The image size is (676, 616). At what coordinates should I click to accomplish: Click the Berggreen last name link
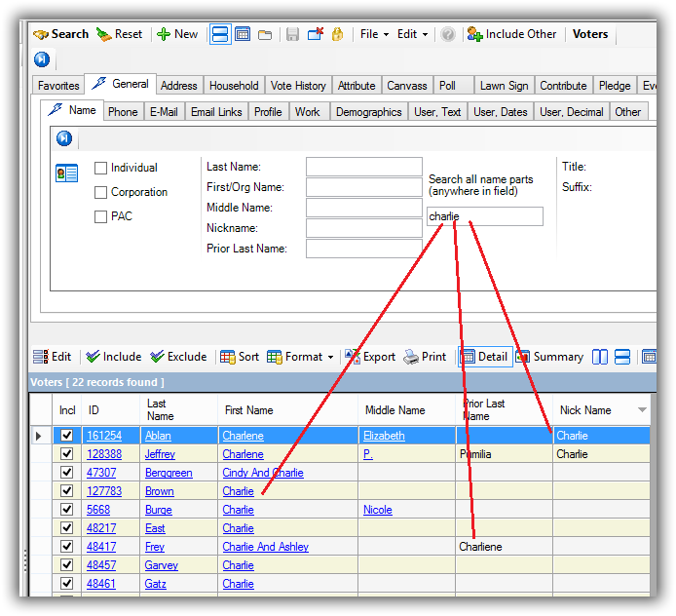tap(169, 473)
